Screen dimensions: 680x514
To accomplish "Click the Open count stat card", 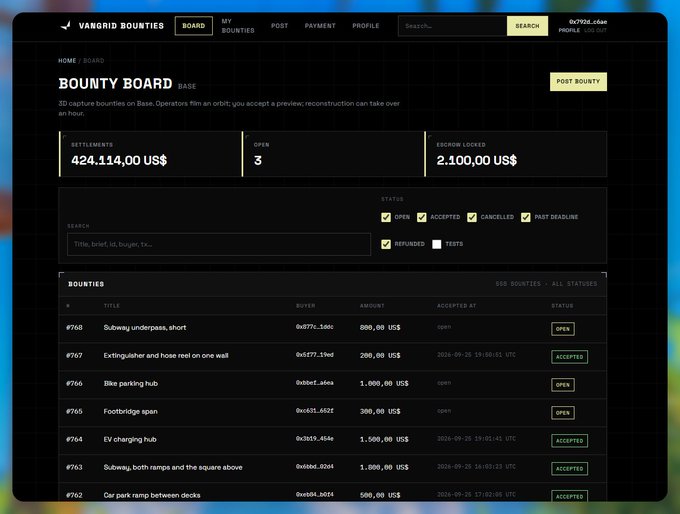I will click(x=333, y=154).
